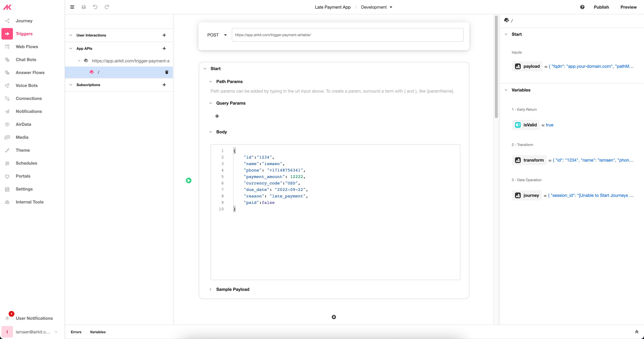Click the Preview button
This screenshot has width=644, height=339.
[629, 7]
